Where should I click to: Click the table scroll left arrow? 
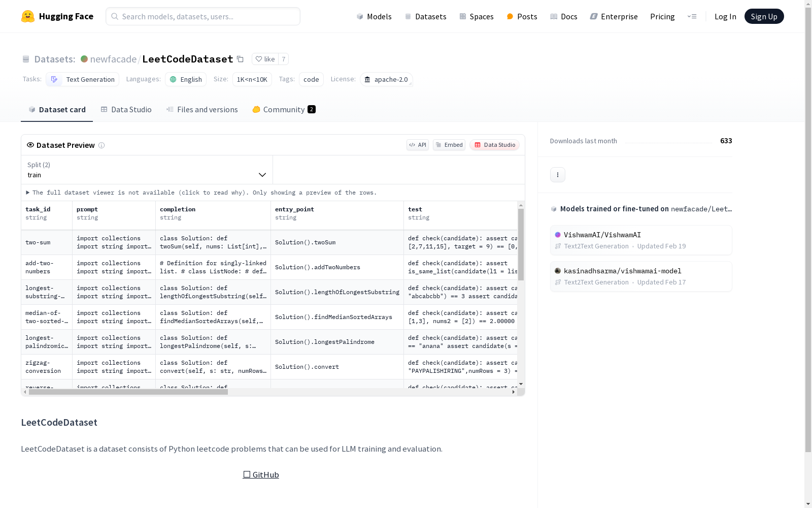click(25, 392)
